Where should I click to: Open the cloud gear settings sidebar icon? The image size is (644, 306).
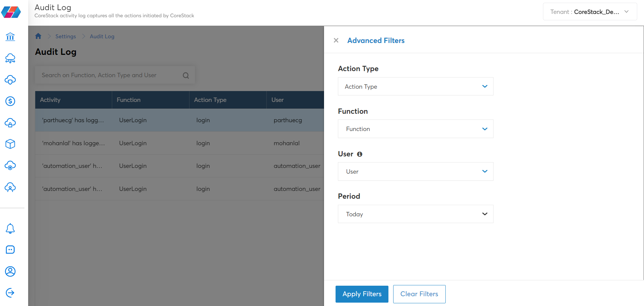click(x=10, y=166)
